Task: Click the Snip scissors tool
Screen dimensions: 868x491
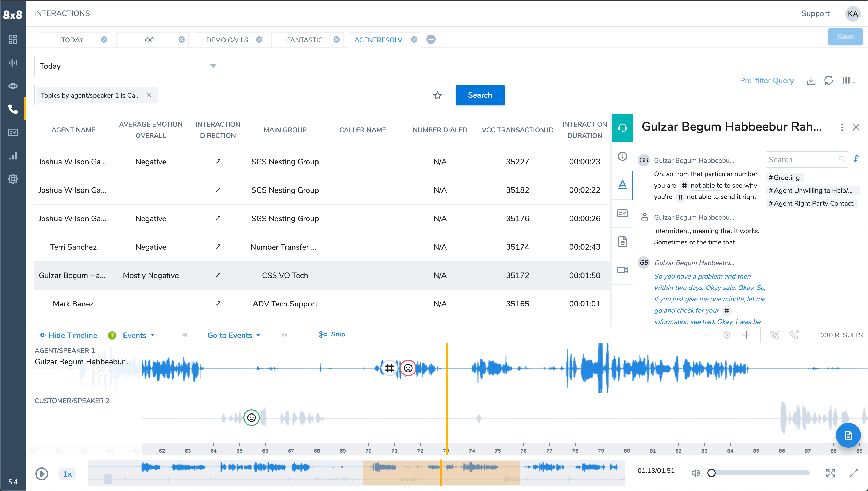Action: (x=332, y=334)
